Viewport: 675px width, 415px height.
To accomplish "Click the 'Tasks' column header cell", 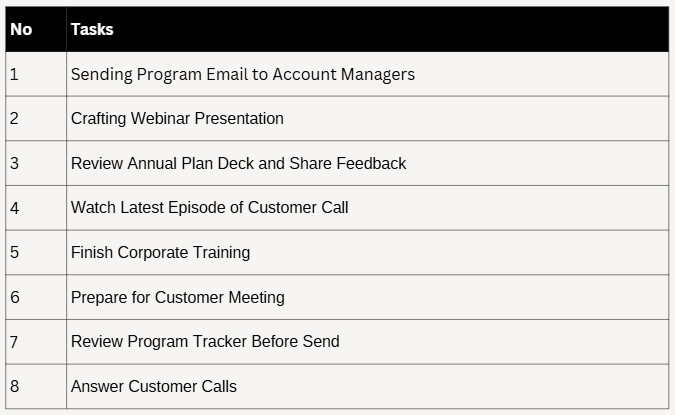I will (x=366, y=29).
